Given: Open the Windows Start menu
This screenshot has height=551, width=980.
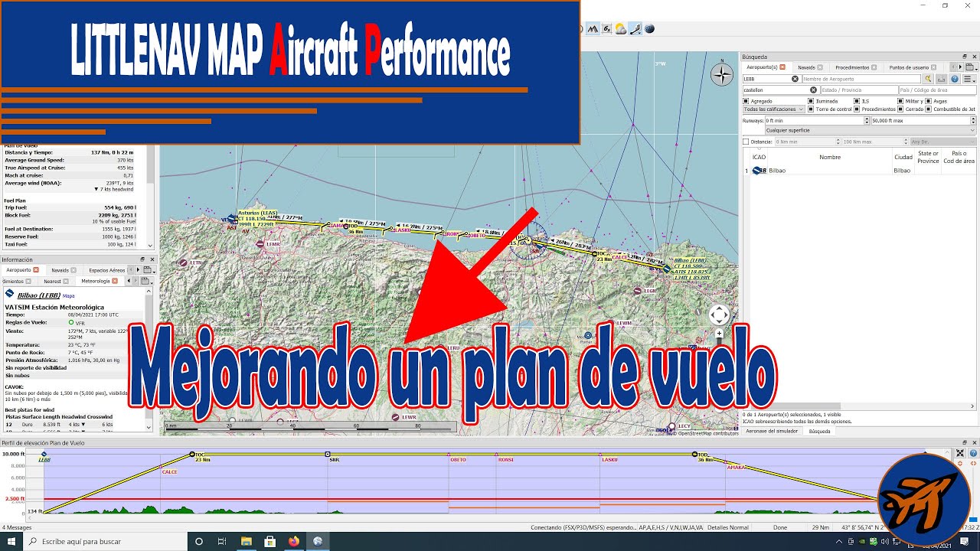Looking at the screenshot, I should [x=11, y=541].
